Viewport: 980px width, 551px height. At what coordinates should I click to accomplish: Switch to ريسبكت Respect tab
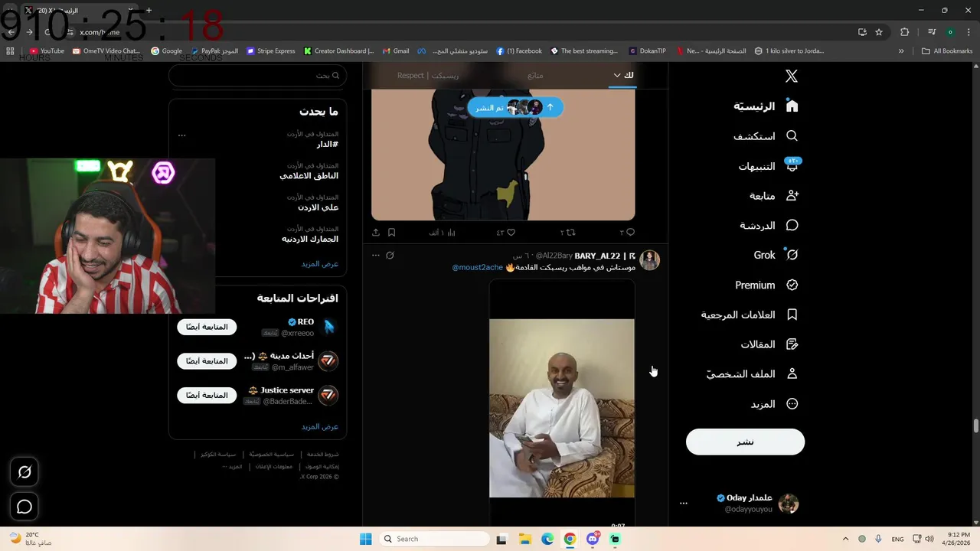(428, 75)
